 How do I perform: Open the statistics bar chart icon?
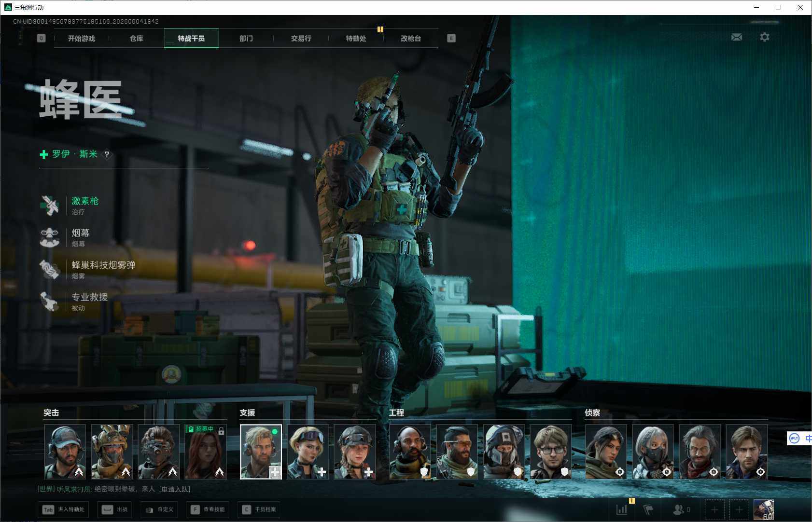(x=622, y=509)
